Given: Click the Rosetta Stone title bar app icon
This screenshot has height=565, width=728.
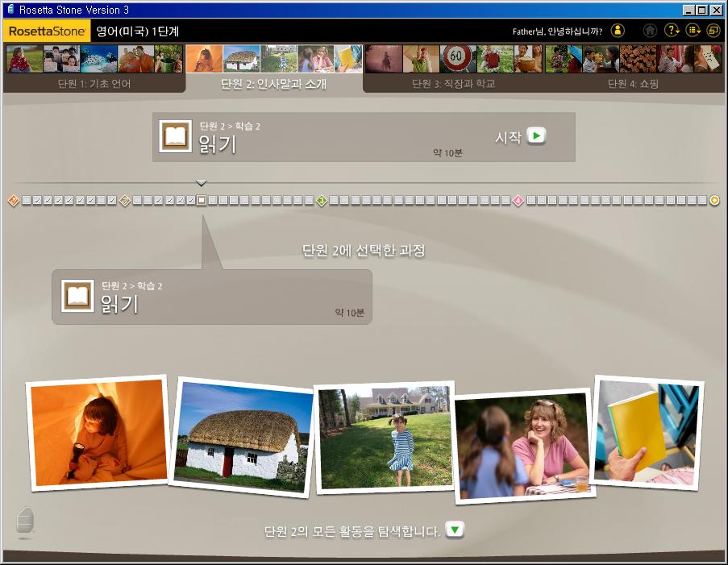Looking at the screenshot, I should coord(10,10).
